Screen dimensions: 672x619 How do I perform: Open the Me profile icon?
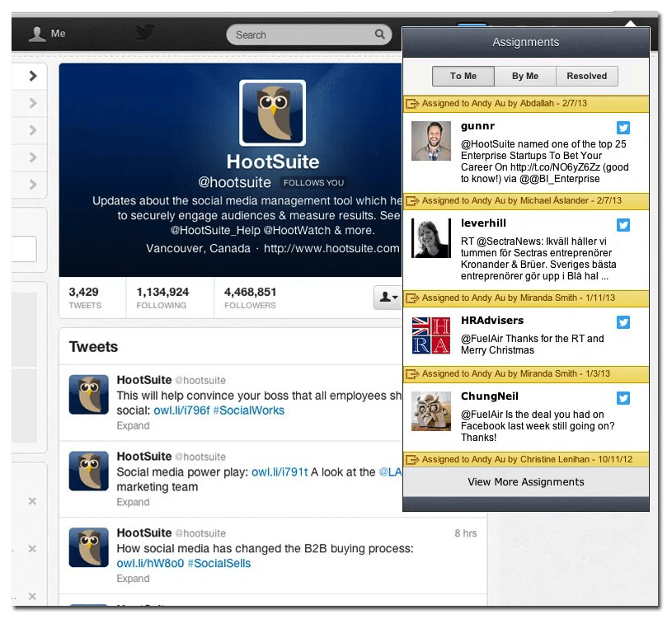[x=38, y=35]
